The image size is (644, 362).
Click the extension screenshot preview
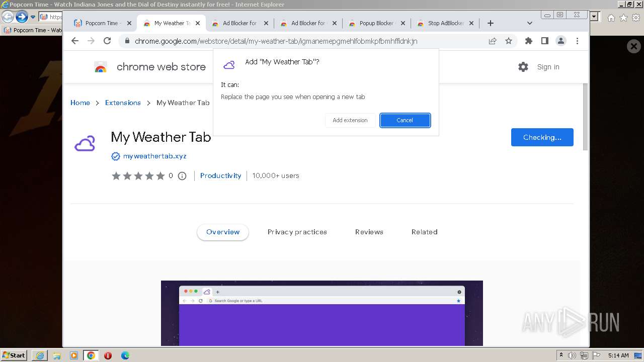coord(322,313)
